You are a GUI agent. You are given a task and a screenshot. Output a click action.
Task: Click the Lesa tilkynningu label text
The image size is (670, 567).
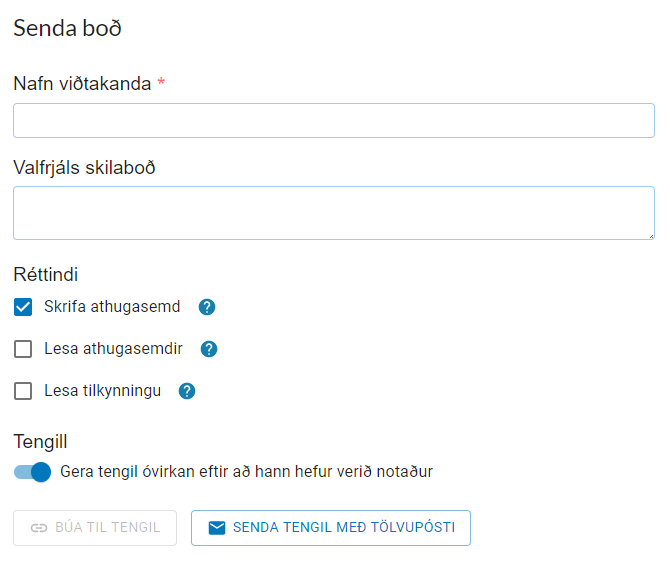coord(102,391)
